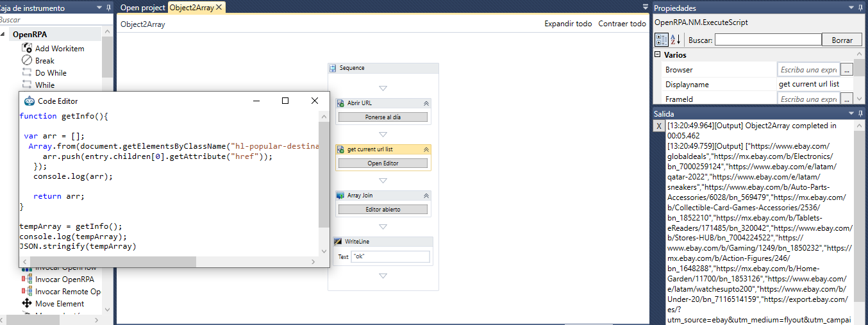Sort properties alphabetically
The width and height of the screenshot is (868, 325).
[x=676, y=40]
